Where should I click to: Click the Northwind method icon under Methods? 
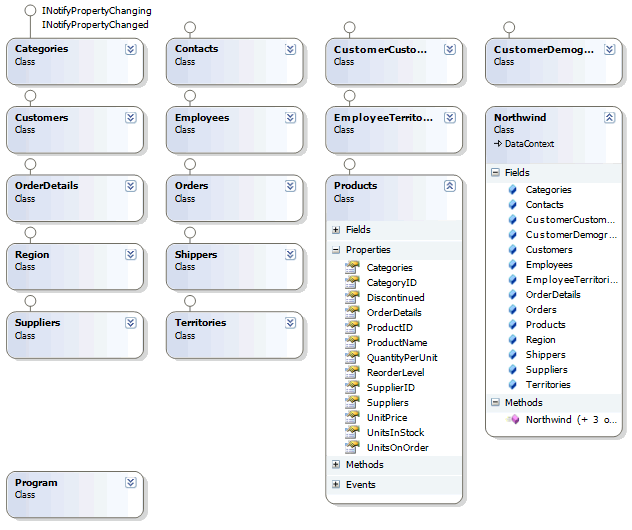(x=512, y=420)
